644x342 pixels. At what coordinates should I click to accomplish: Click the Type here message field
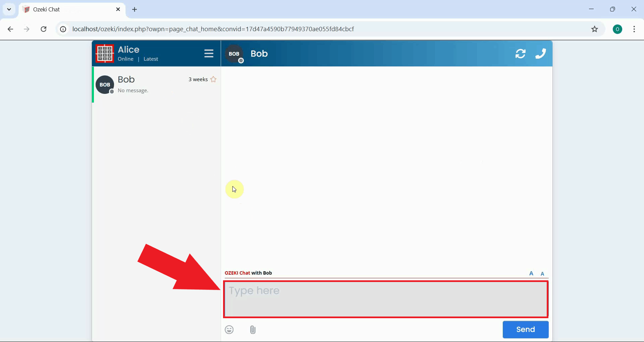[x=386, y=299]
